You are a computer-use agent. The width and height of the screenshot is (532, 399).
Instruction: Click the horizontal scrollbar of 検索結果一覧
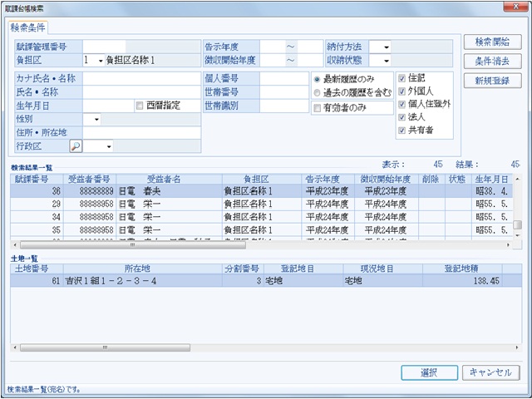249,246
